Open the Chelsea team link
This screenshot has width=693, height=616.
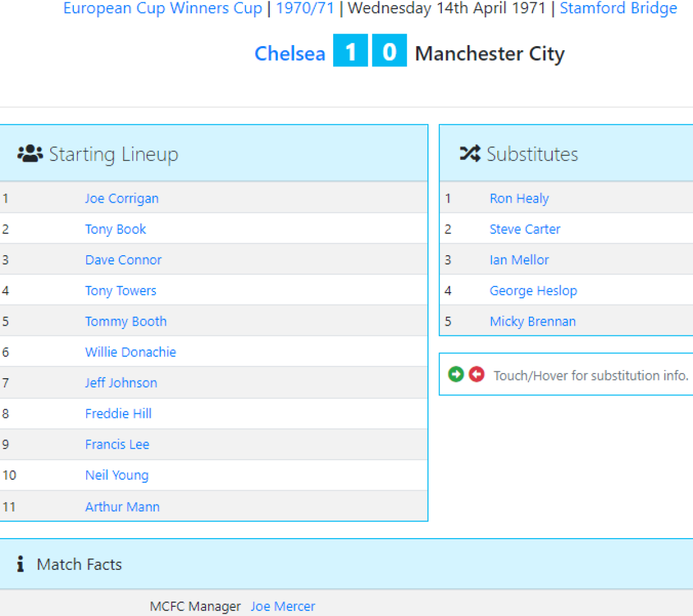(290, 54)
